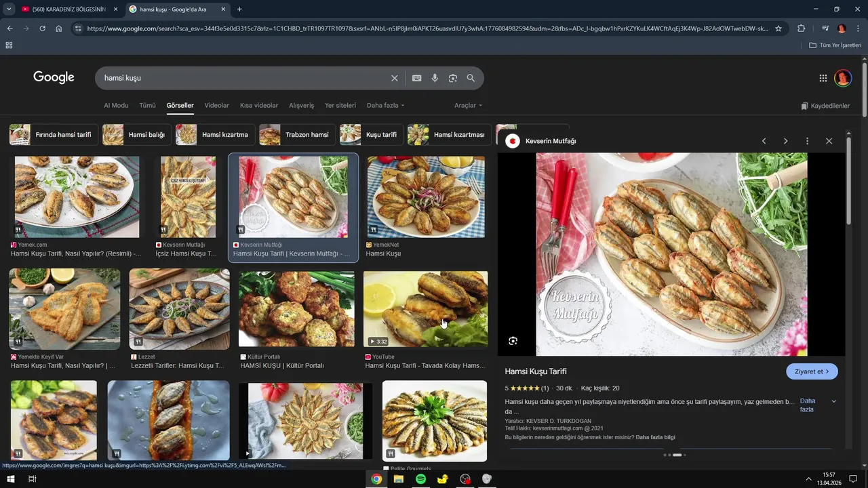This screenshot has height=488, width=868.
Task: Open Windows Start menu
Action: [10, 479]
